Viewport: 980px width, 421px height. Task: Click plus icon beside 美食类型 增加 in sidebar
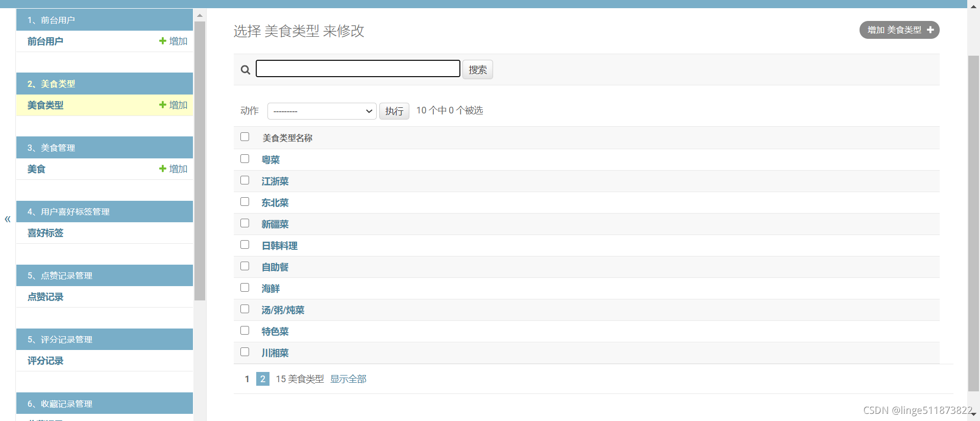(x=162, y=105)
